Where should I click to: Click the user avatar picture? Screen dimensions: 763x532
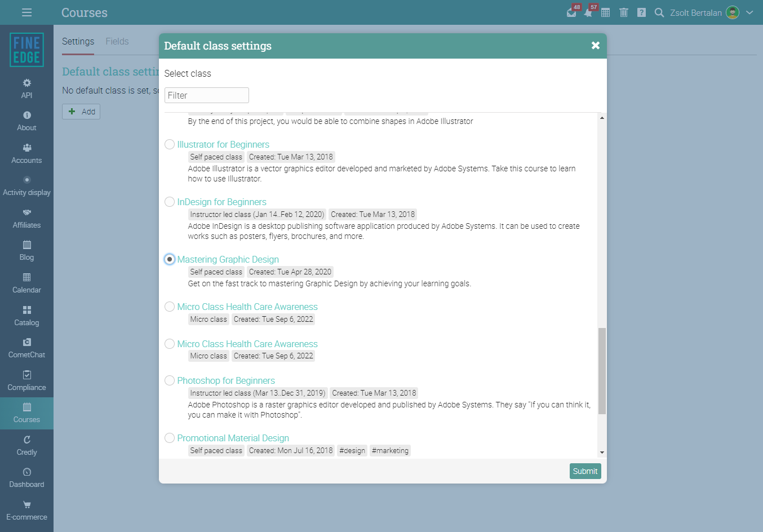pos(733,12)
